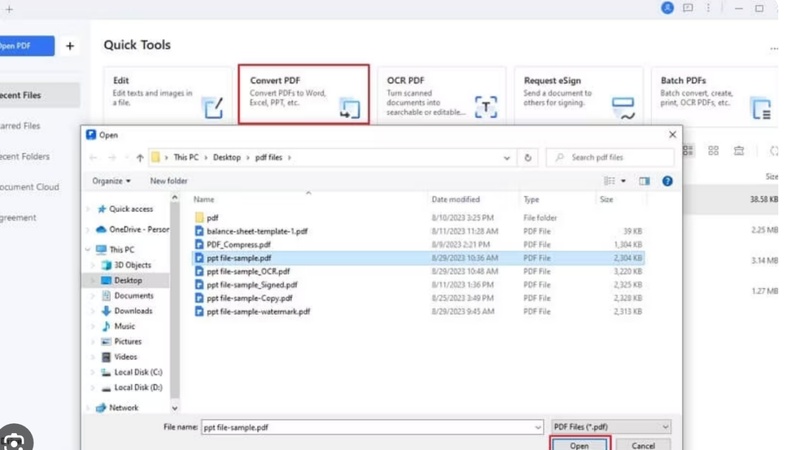Click the File name input field
The height and width of the screenshot is (450, 787).
coord(371,427)
